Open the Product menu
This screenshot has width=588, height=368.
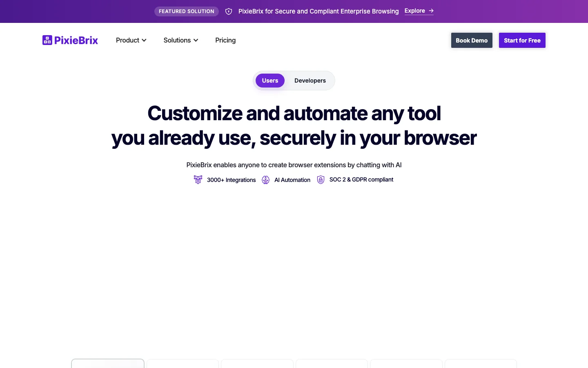pyautogui.click(x=131, y=40)
